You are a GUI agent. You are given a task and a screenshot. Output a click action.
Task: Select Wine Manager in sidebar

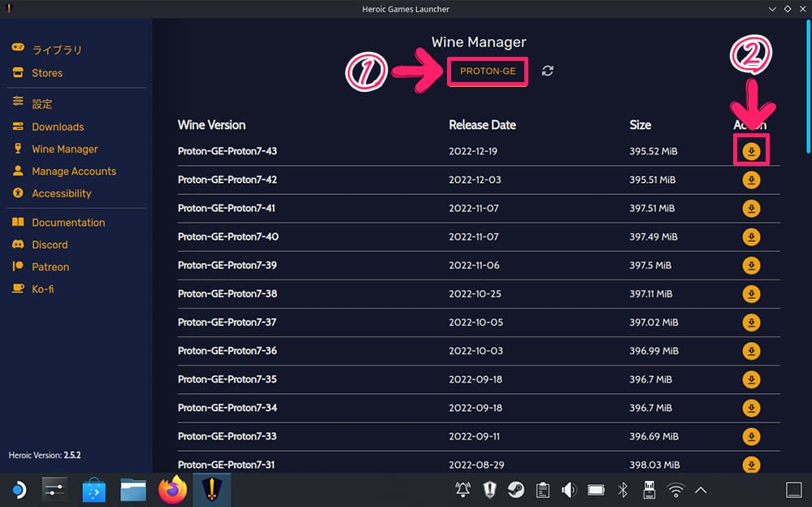click(55, 149)
